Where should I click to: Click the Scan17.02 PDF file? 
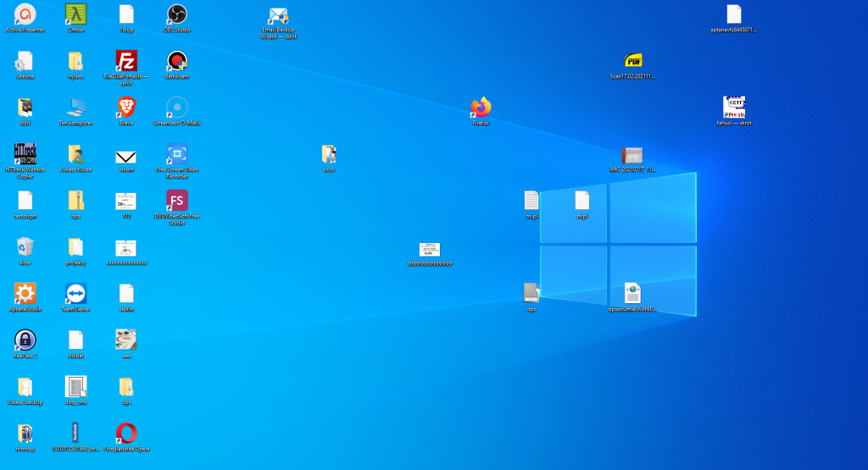tap(632, 61)
